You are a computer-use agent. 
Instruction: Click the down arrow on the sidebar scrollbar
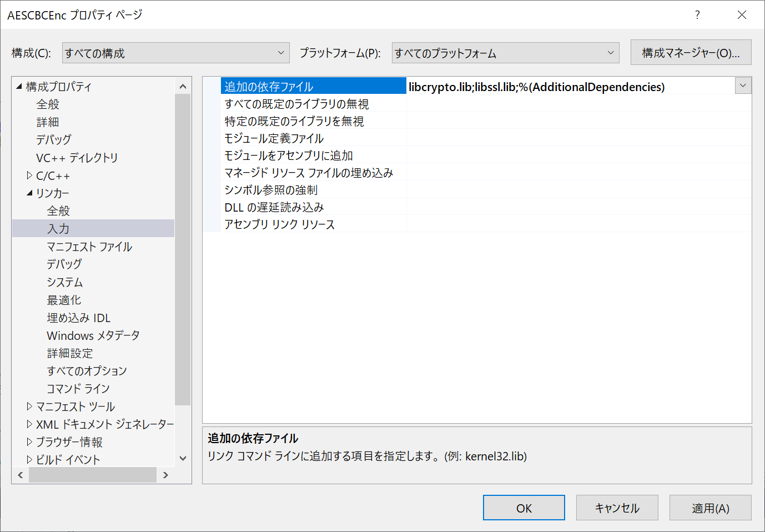click(x=183, y=458)
